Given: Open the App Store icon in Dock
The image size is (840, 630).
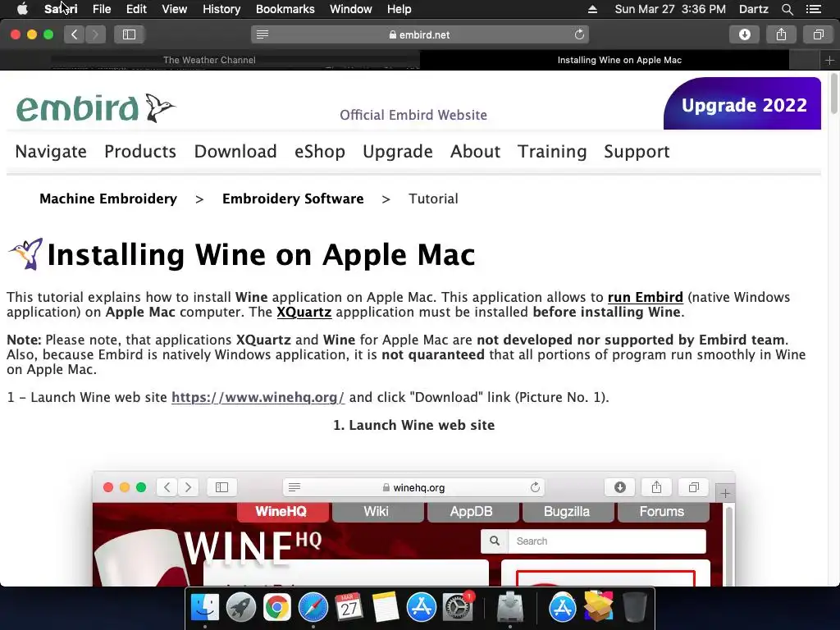Looking at the screenshot, I should tap(421, 607).
